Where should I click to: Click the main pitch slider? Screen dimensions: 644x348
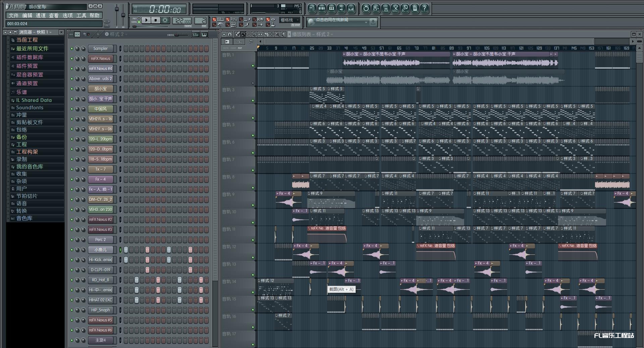click(123, 14)
